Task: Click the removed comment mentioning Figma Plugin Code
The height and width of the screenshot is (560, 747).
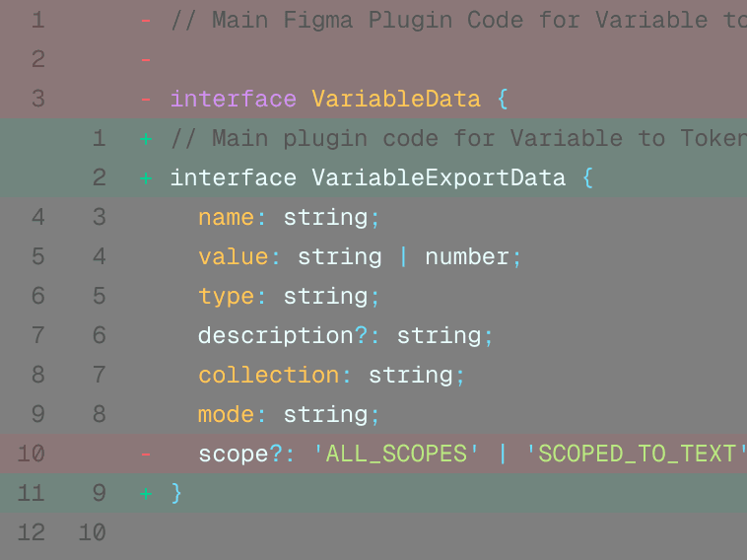Action: 453,20
